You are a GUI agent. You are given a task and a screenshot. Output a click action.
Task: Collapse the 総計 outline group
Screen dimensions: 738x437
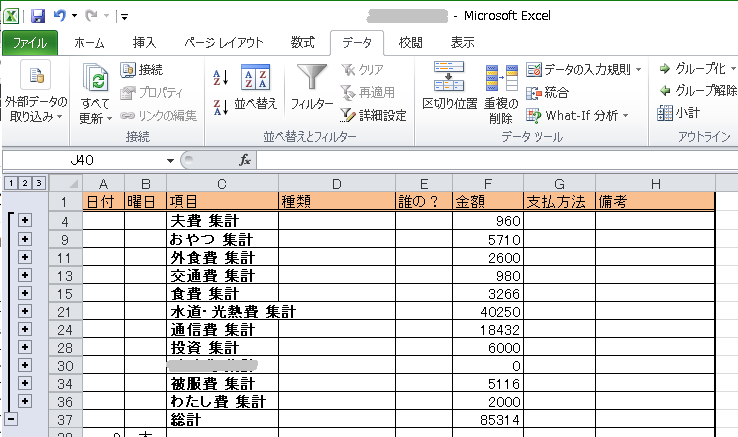(11, 419)
